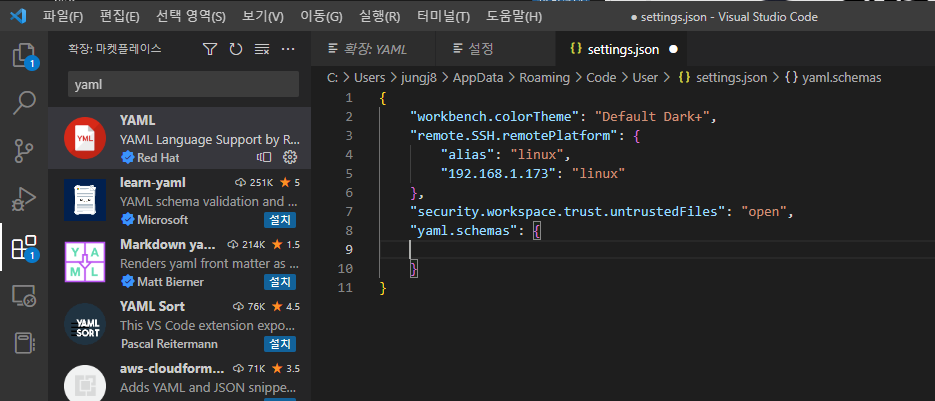
Task: Click the Pascal Reitermann publisher name
Action: (169, 344)
